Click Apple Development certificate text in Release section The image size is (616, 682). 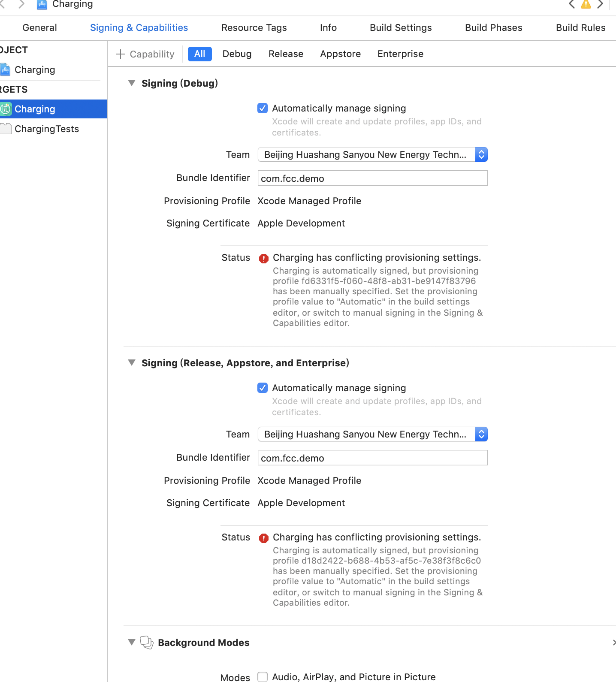point(301,503)
